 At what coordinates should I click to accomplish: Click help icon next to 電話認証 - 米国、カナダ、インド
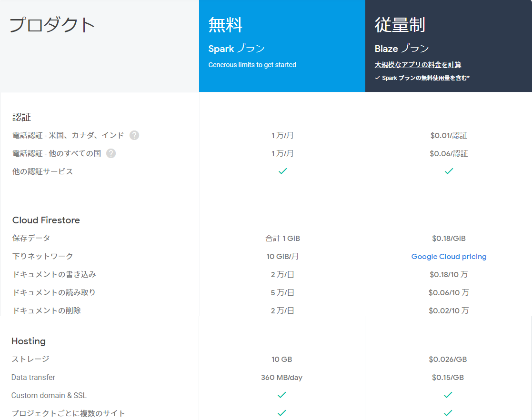tap(134, 135)
